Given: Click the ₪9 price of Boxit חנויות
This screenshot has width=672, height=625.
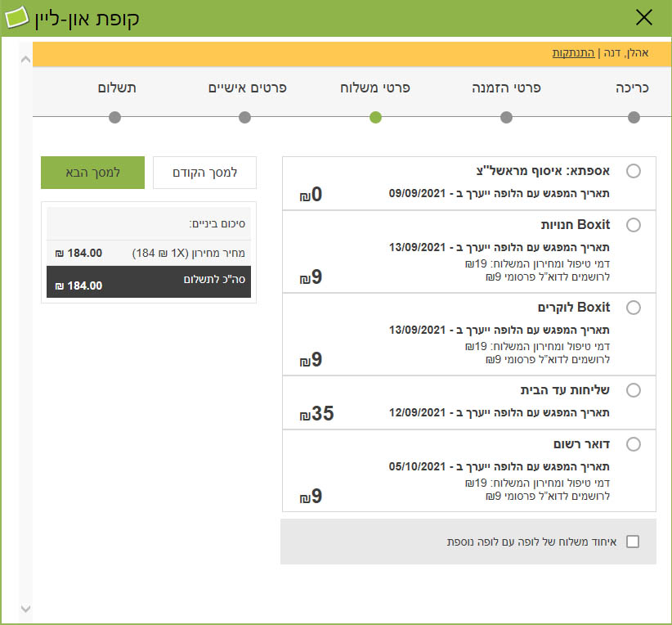Looking at the screenshot, I should click(311, 277).
